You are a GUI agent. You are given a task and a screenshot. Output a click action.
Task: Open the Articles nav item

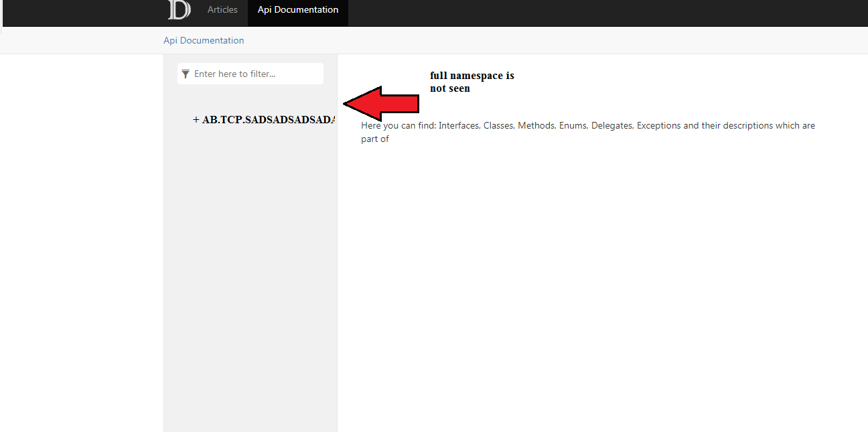pyautogui.click(x=222, y=10)
